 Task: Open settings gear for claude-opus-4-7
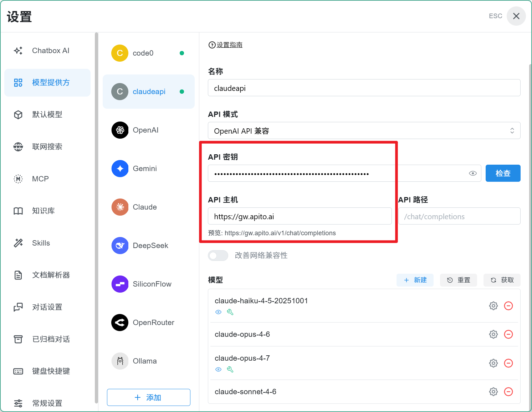tap(493, 363)
